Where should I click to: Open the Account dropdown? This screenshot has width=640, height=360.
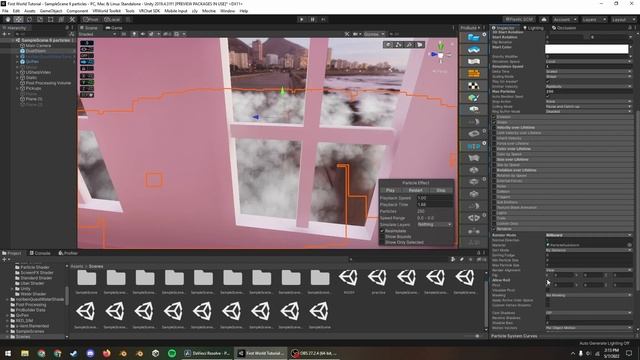point(564,19)
